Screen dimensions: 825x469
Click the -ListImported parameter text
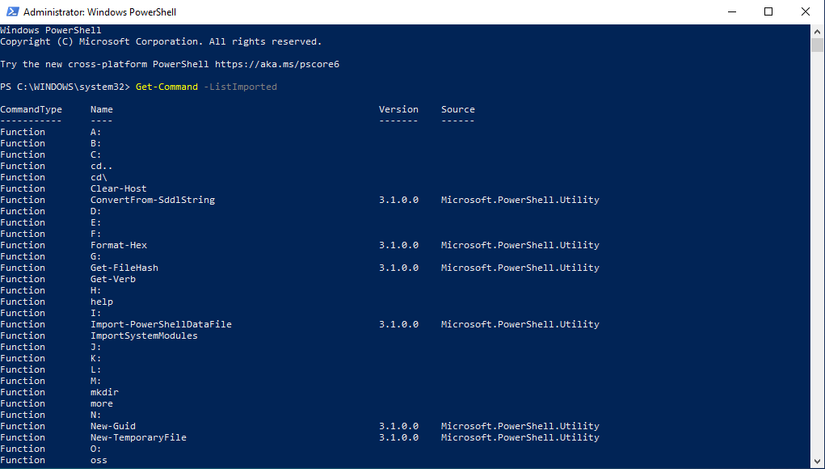[240, 87]
